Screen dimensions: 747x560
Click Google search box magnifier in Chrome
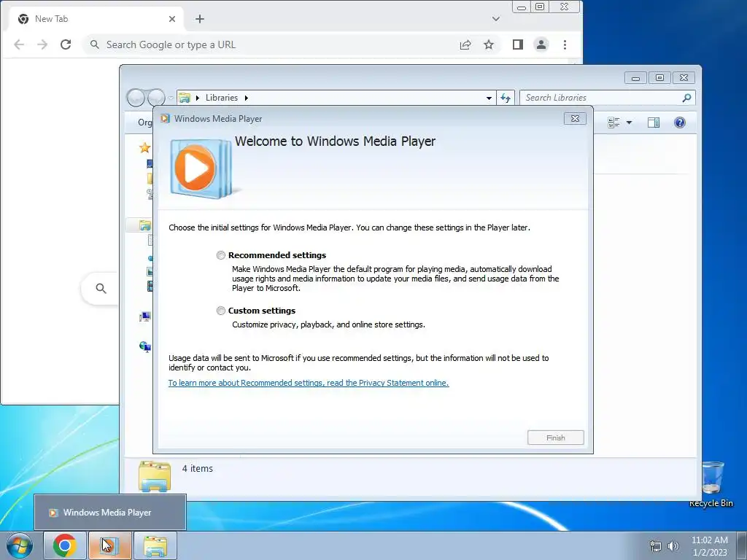click(101, 288)
